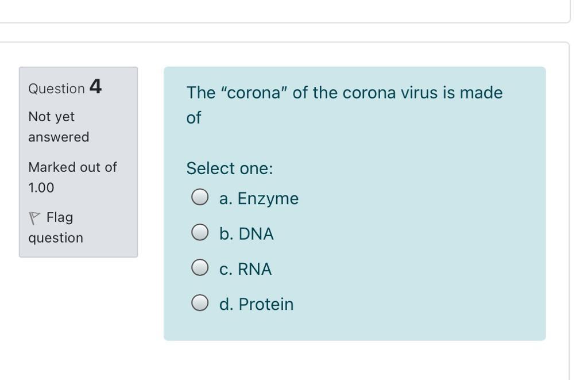Click the "a. Enzyme" answer label
Viewport: 588px width, 380px height.
click(x=258, y=198)
